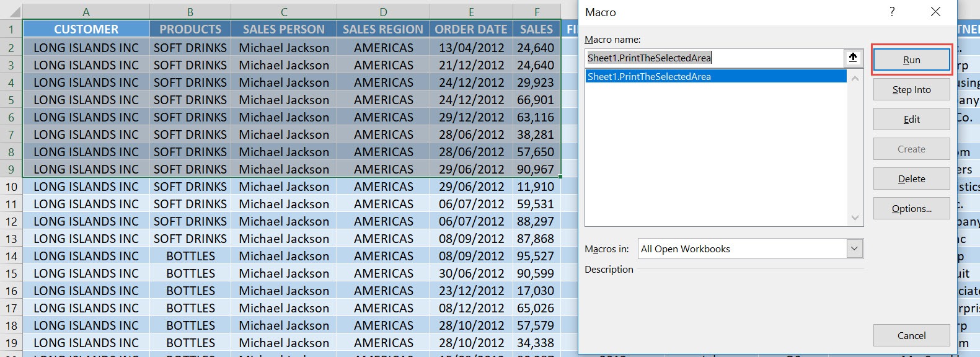Click the Edit macro button
This screenshot has width=980, height=357.
point(911,119)
